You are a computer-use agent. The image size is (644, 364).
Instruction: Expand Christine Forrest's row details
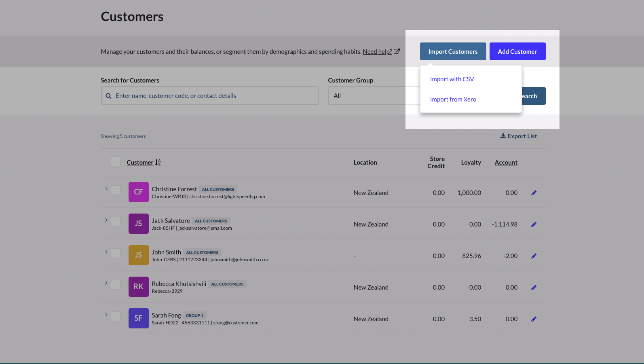click(106, 189)
